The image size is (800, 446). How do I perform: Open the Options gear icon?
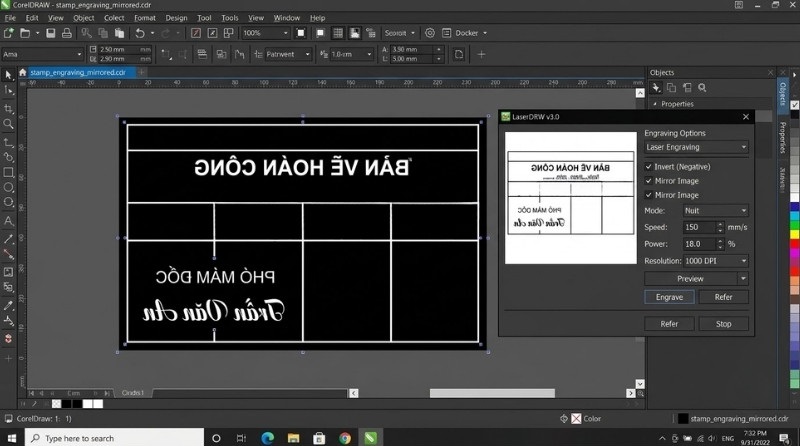click(430, 33)
